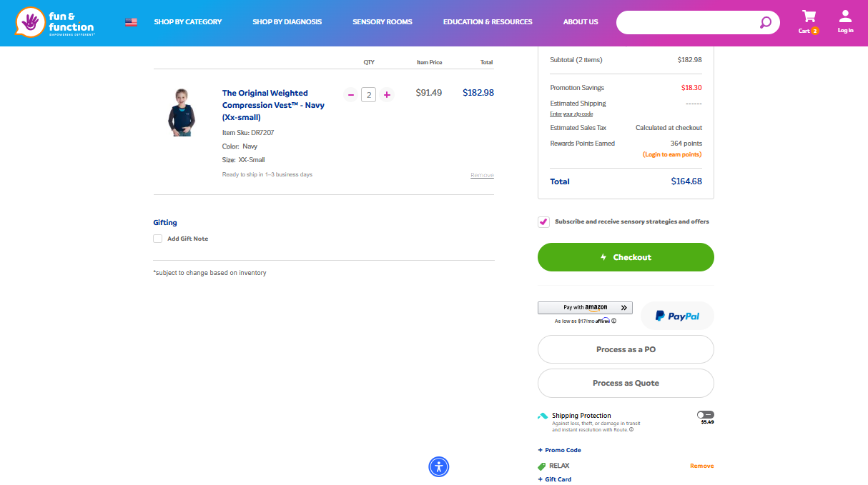This screenshot has width=868, height=485.
Task: Open Shop By Category menu
Action: click(x=188, y=22)
